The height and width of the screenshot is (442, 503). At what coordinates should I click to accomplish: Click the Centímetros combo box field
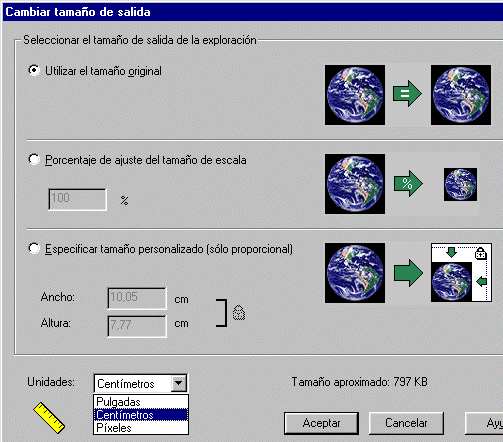tap(141, 383)
